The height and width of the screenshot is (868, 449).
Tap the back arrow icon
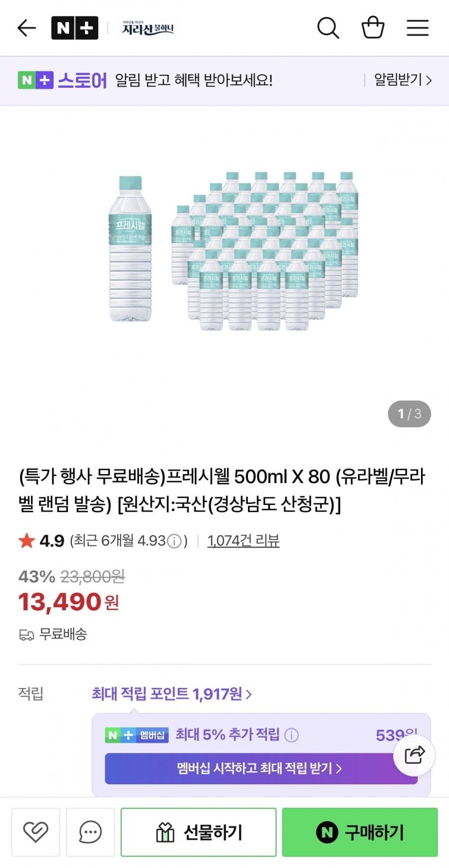click(26, 28)
